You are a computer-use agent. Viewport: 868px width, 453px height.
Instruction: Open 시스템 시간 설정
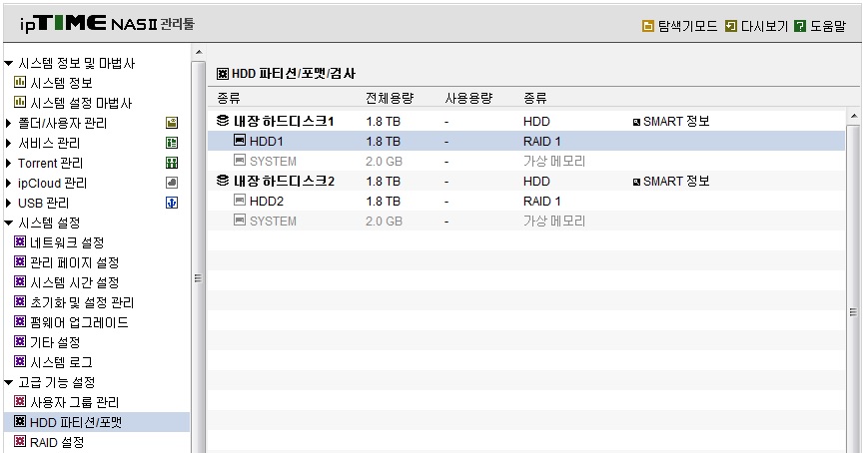point(74,282)
